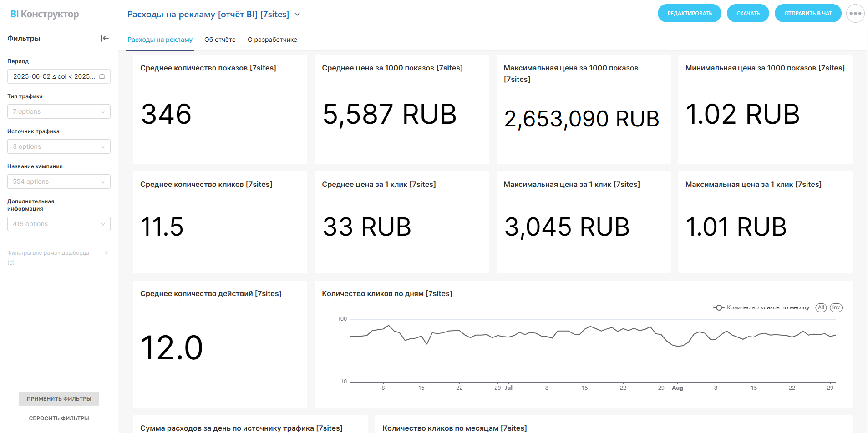Open the Источник трафика dropdown
Viewport: 868px width, 433px height.
pyautogui.click(x=59, y=146)
